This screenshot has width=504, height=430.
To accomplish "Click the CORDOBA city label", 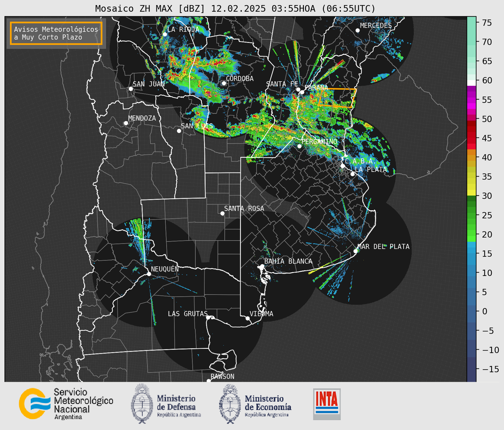I will [240, 79].
